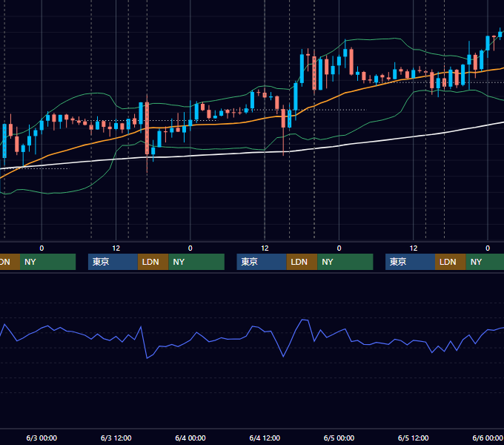This screenshot has width=504, height=445.
Task: Click the hour label 0 above 6/5 00:00
Action: click(x=339, y=248)
